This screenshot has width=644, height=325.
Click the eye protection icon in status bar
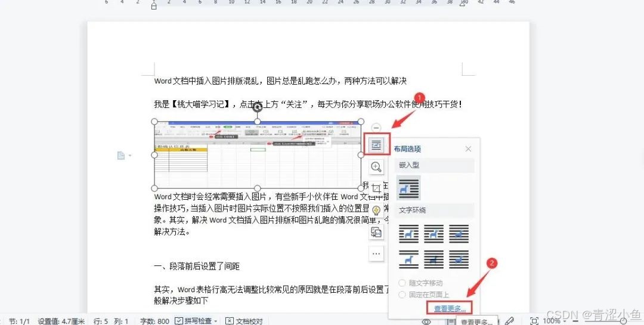[x=426, y=321]
